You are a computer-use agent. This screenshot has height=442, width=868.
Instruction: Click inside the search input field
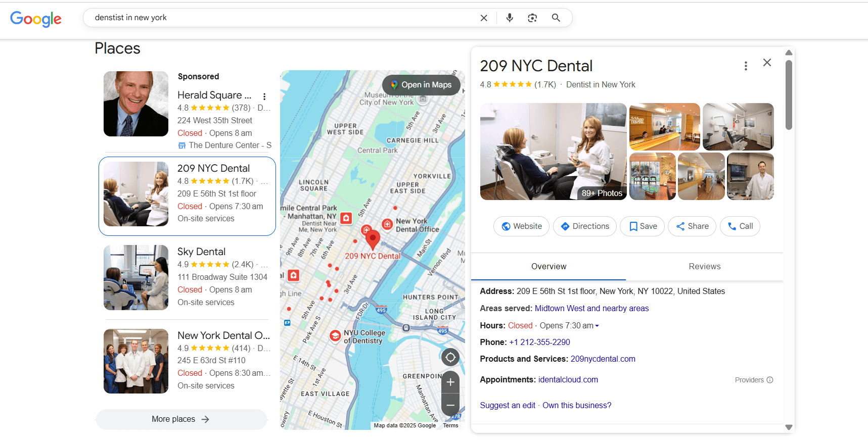pyautogui.click(x=283, y=18)
